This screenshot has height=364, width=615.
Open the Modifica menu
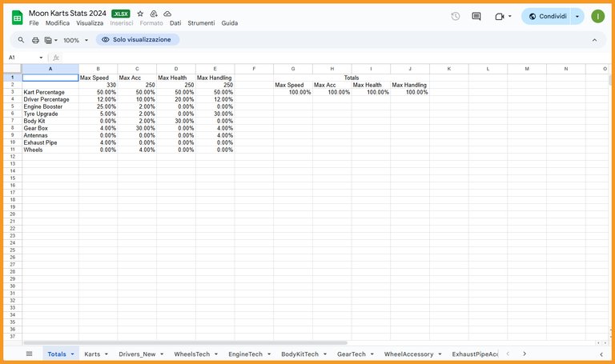click(58, 23)
